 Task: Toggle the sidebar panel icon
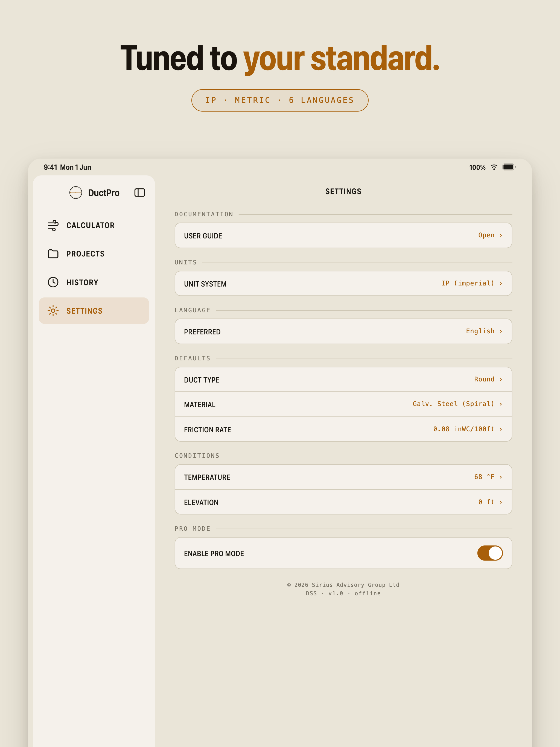tap(139, 192)
